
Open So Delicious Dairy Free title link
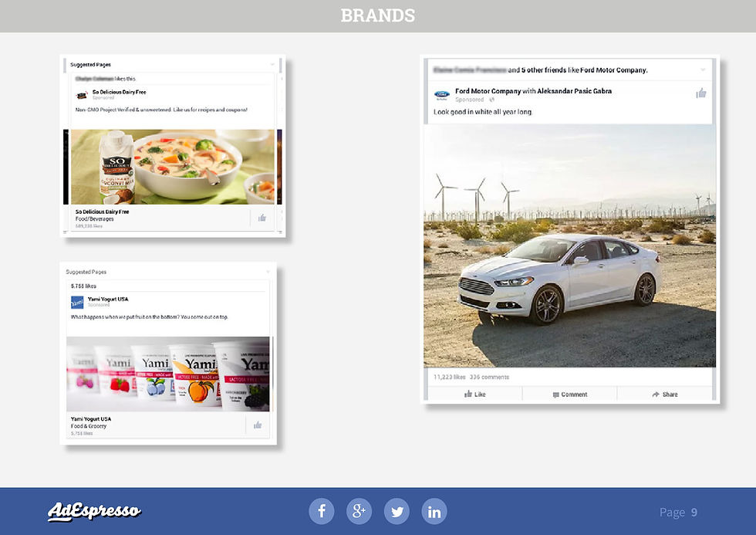click(x=119, y=92)
